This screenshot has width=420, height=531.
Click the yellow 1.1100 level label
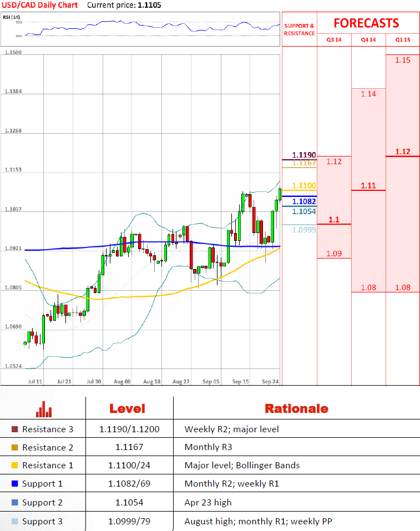click(304, 185)
